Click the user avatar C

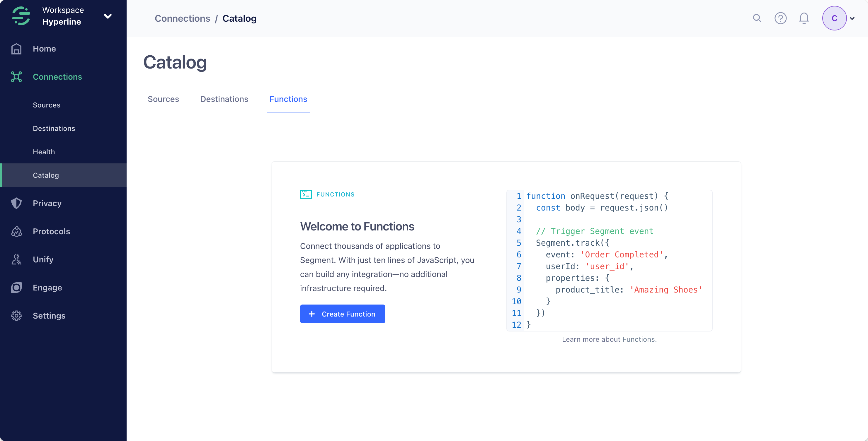coord(835,18)
